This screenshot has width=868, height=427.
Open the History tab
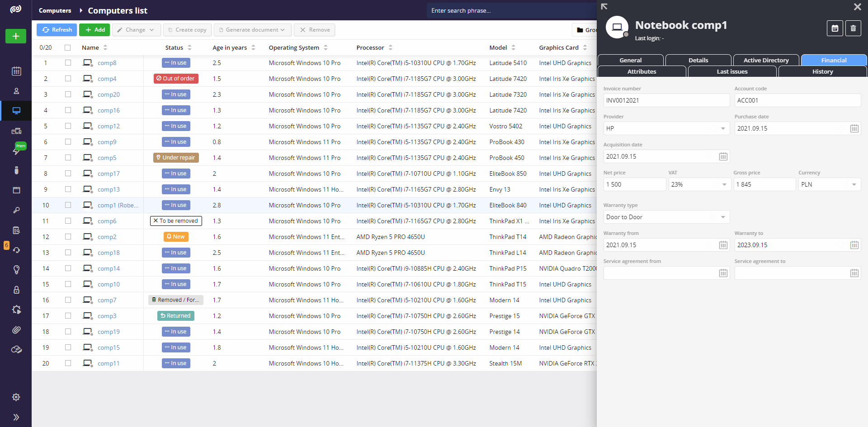pyautogui.click(x=822, y=71)
